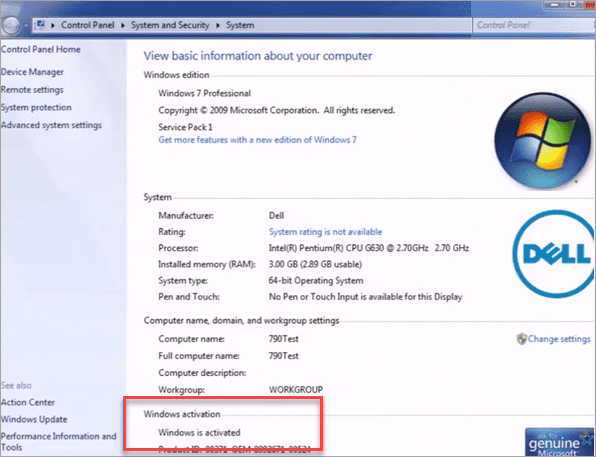Click the WORKGROUP value
This screenshot has height=457, width=596.
[x=296, y=390]
